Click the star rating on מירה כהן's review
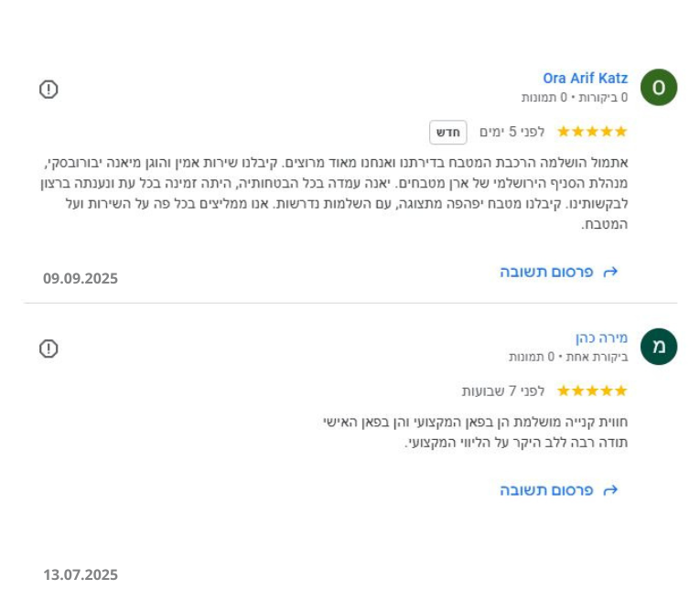This screenshot has height=600, width=700. (592, 391)
